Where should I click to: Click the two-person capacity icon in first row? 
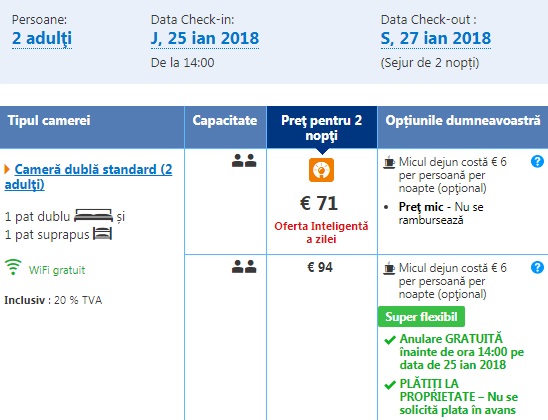[x=244, y=161]
